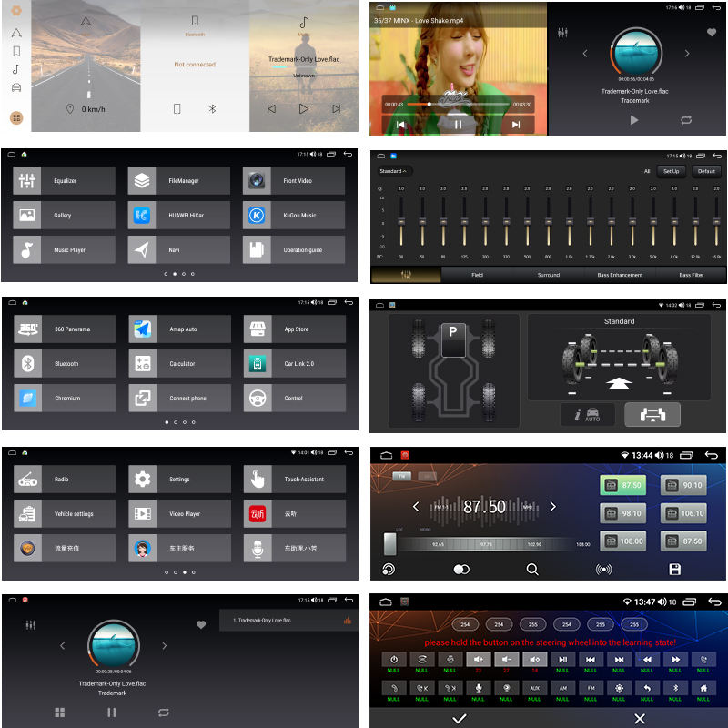Click play in the top-right music player
The width and height of the screenshot is (728, 728).
click(x=633, y=120)
